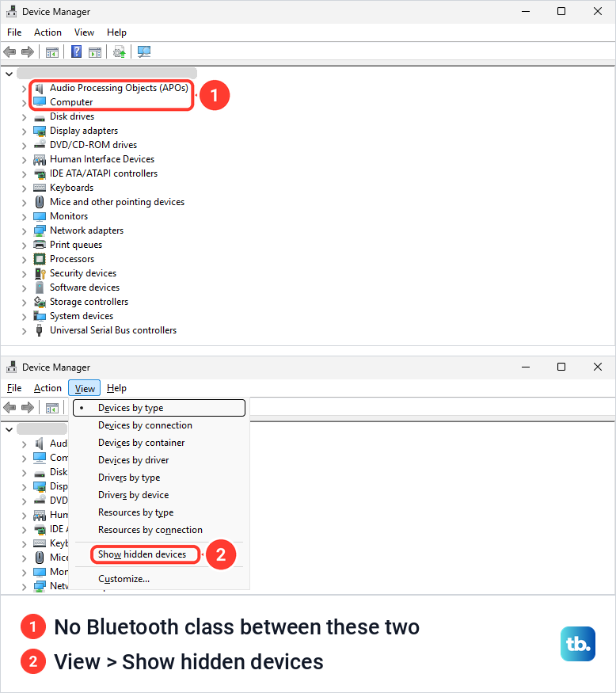Open Help menu in top window

(x=116, y=32)
